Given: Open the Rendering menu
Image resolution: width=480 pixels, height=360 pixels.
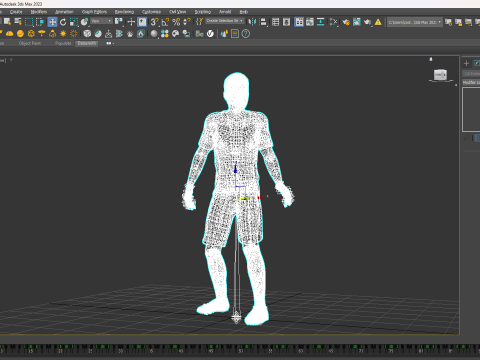Looking at the screenshot, I should tap(124, 12).
